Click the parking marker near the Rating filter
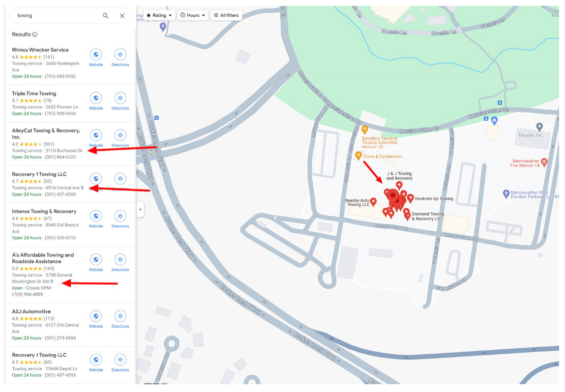 (163, 27)
